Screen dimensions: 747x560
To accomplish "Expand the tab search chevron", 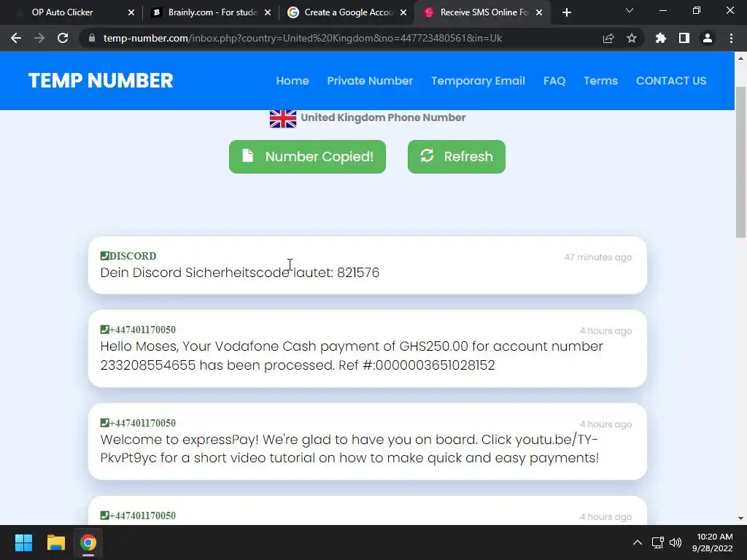I will [x=630, y=10].
